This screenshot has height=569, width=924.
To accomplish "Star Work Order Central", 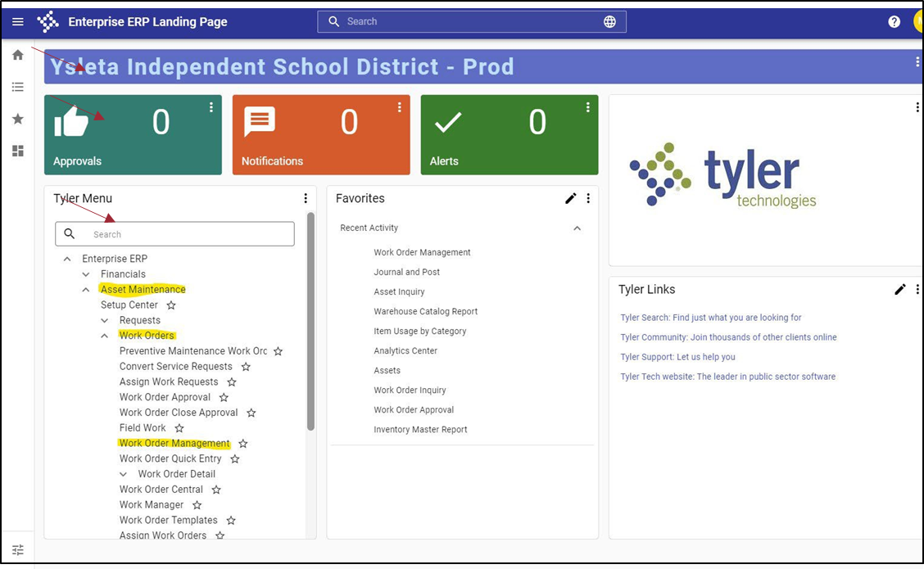I will point(216,490).
